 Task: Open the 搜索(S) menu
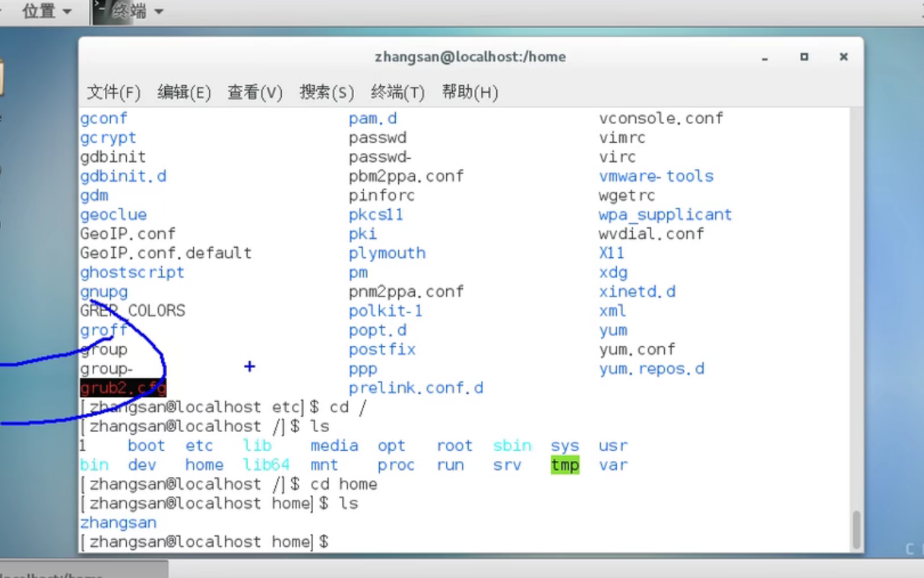pyautogui.click(x=327, y=92)
